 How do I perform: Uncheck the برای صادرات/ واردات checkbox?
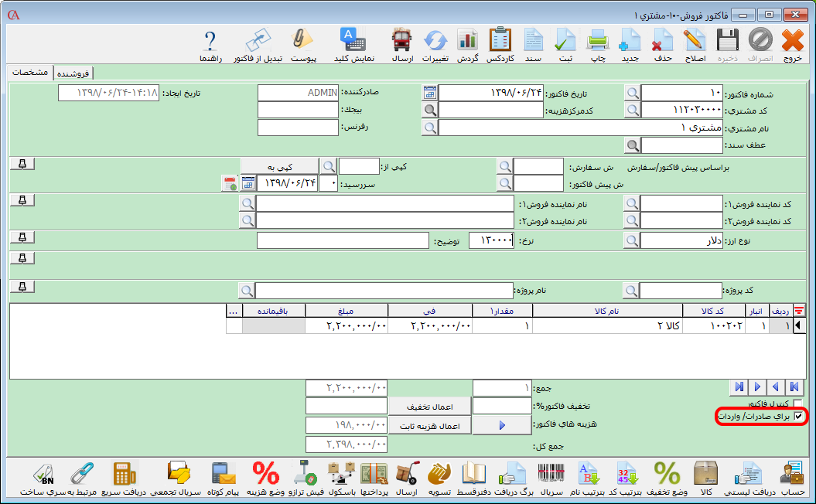(798, 417)
